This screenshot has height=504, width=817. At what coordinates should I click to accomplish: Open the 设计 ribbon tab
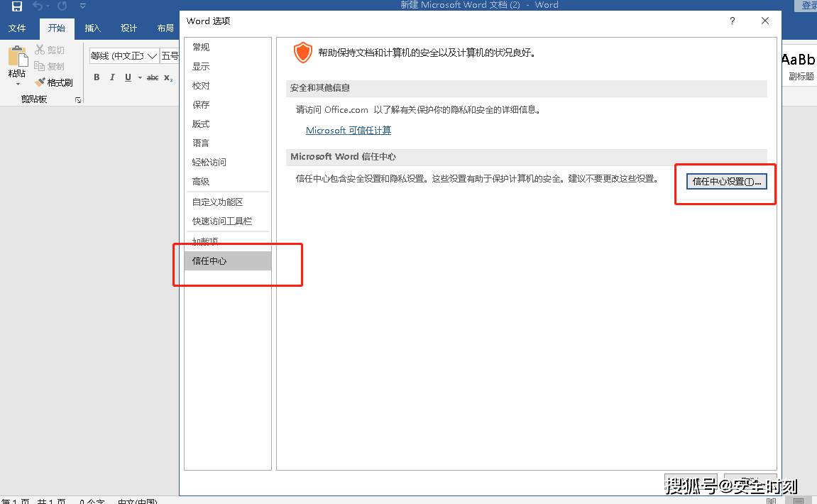tap(128, 28)
